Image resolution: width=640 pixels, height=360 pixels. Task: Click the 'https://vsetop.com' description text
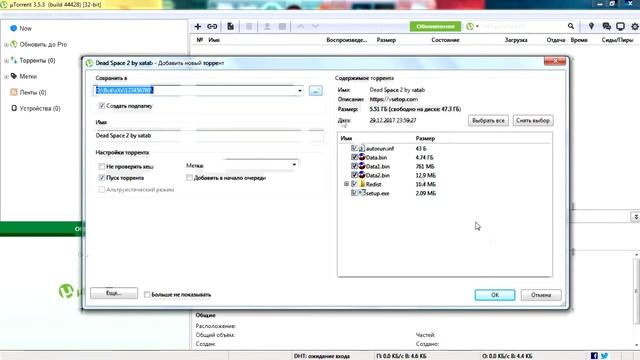click(x=393, y=99)
